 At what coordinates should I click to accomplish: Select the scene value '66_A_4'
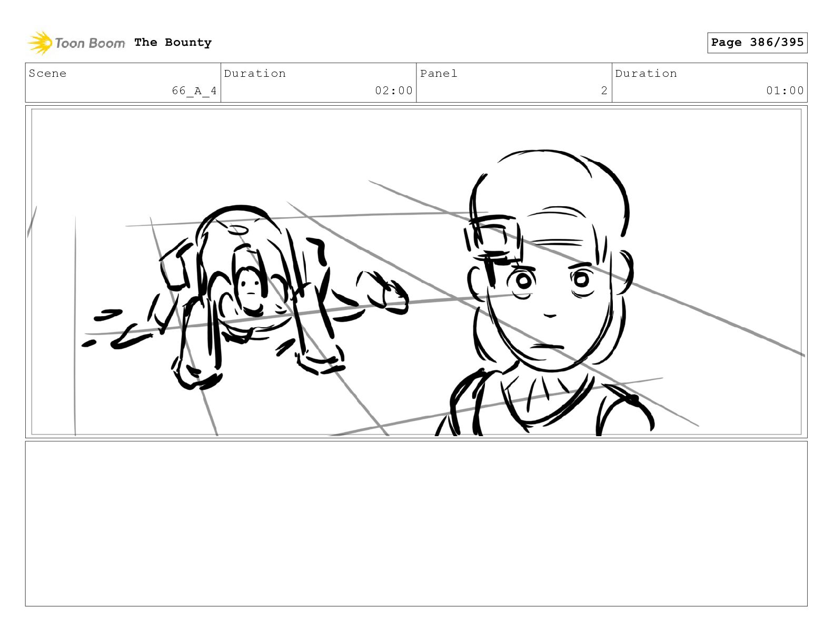194,90
